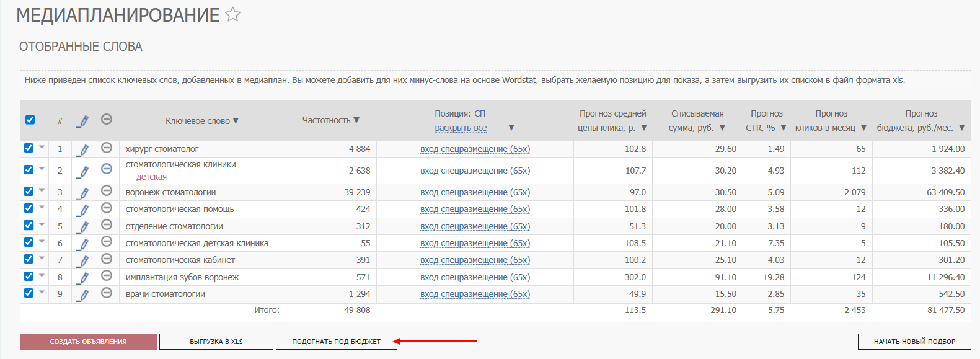Image resolution: width=980 pixels, height=359 pixels.
Task: Click the pencil edit icon for хирург стоматолог
Action: coord(83,149)
